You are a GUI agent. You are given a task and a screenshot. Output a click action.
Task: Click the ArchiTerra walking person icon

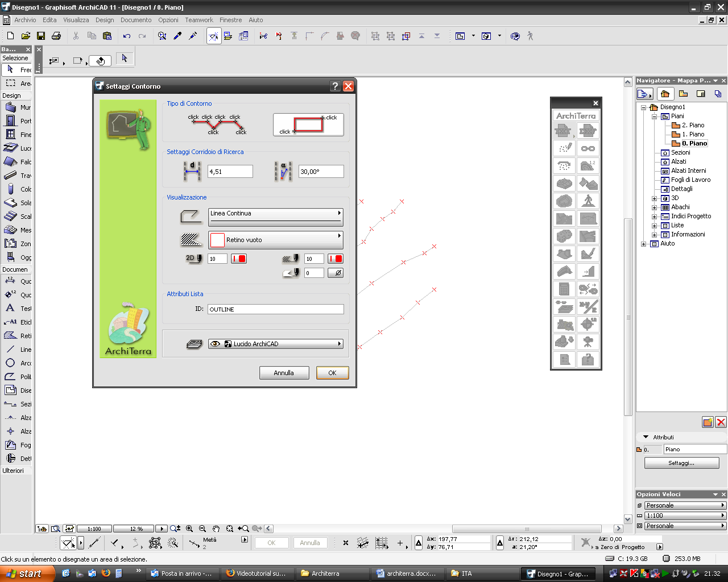click(x=588, y=201)
